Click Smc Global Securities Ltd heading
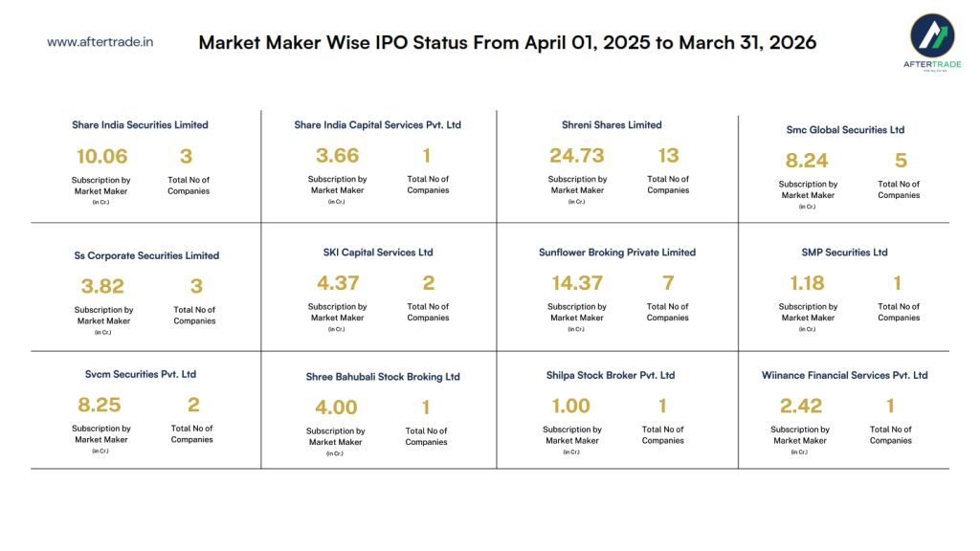The width and height of the screenshot is (980, 551). click(x=844, y=130)
